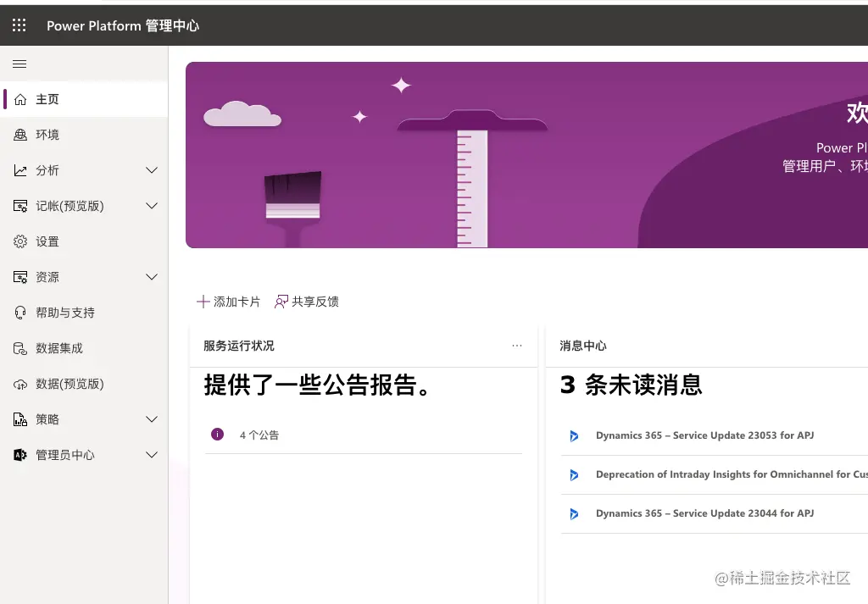Open the app launcher waffle icon
Viewport: 868px width, 604px height.
tap(19, 25)
